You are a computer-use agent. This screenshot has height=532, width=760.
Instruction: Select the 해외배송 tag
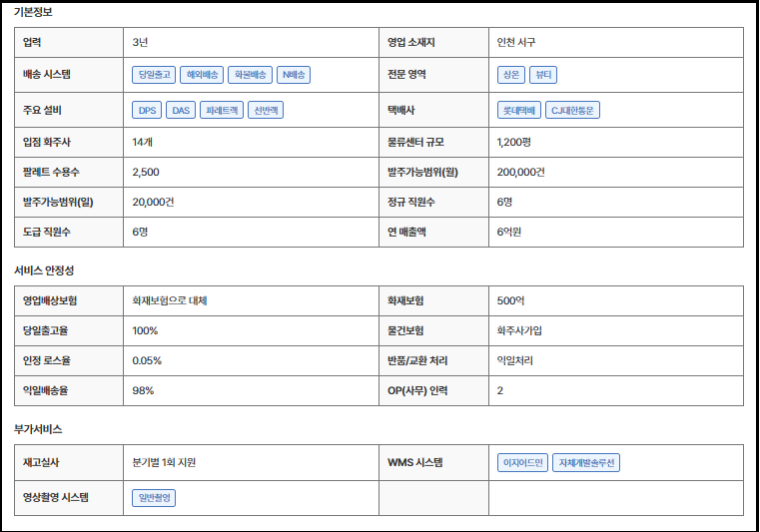pyautogui.click(x=202, y=75)
